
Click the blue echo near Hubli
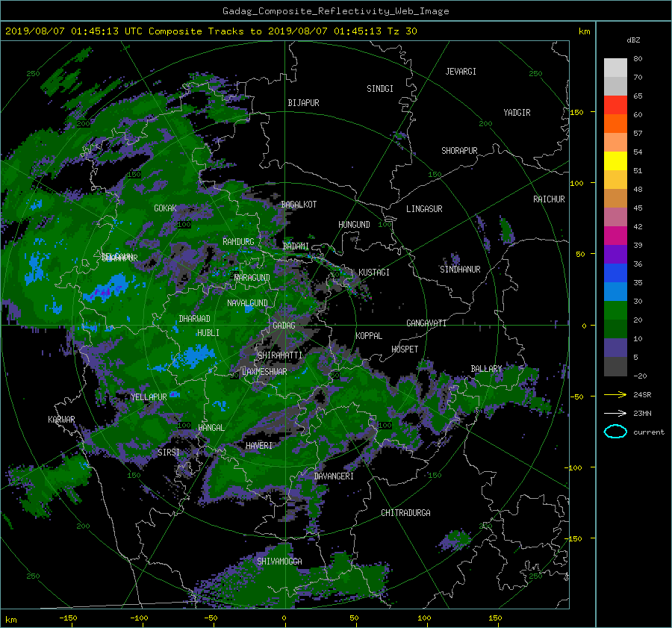[195, 357]
